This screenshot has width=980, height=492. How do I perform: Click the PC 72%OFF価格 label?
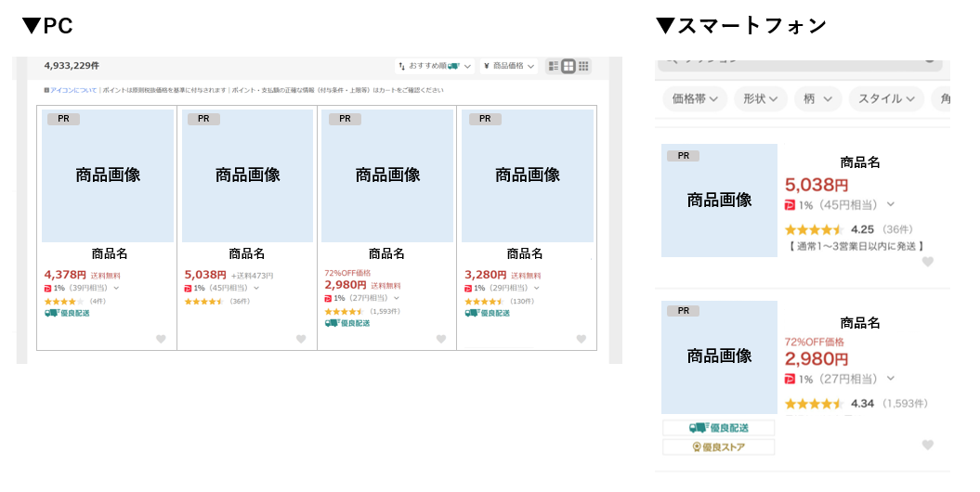tap(347, 273)
